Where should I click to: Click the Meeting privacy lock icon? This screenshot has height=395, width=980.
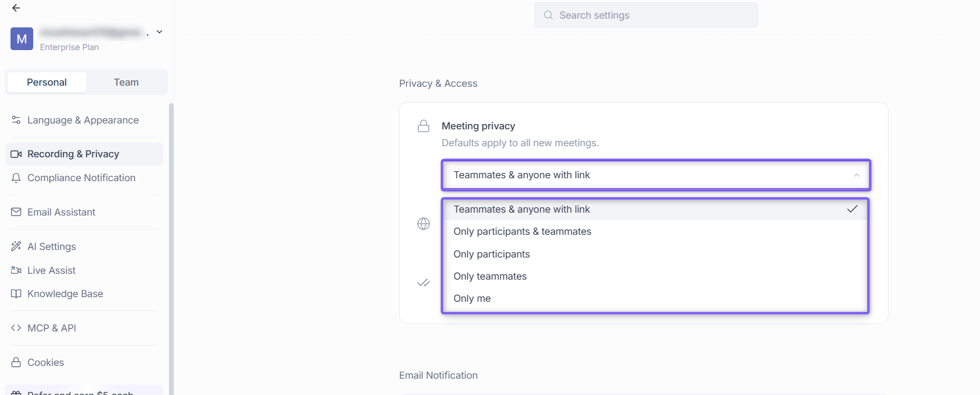point(424,126)
